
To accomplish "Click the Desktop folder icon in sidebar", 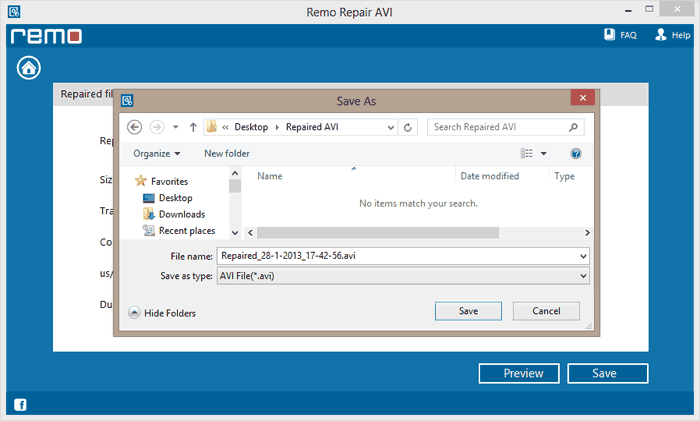I will coord(149,198).
